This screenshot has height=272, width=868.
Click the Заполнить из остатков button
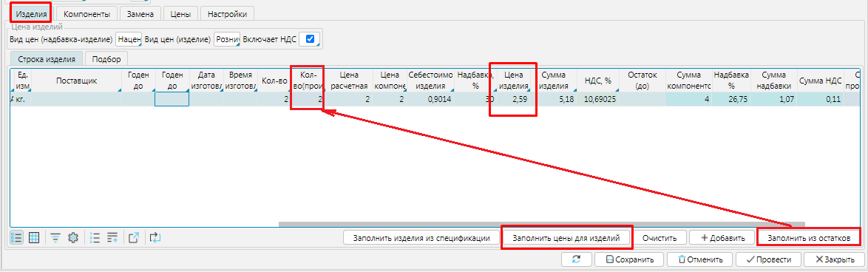coord(809,238)
